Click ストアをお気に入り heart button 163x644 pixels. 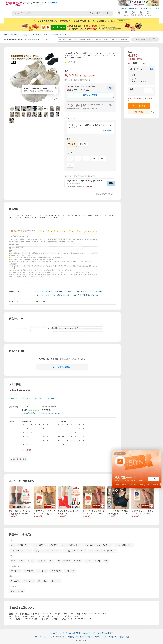coord(18,459)
